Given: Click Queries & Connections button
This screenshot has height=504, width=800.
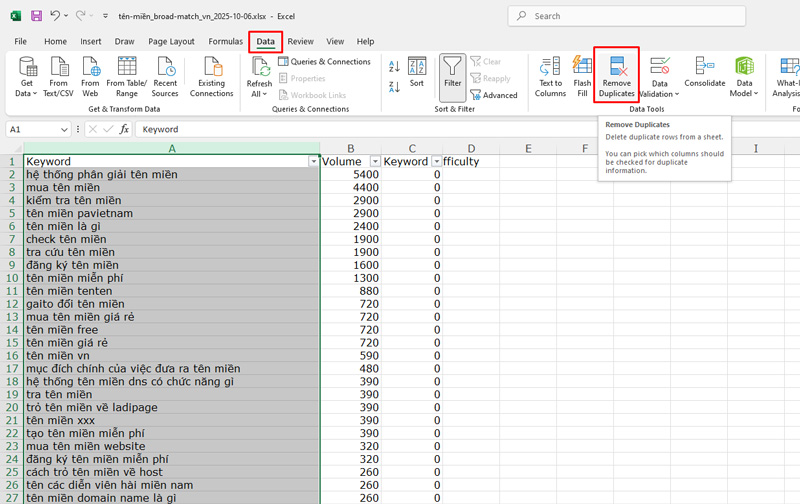Looking at the screenshot, I should pyautogui.click(x=322, y=62).
